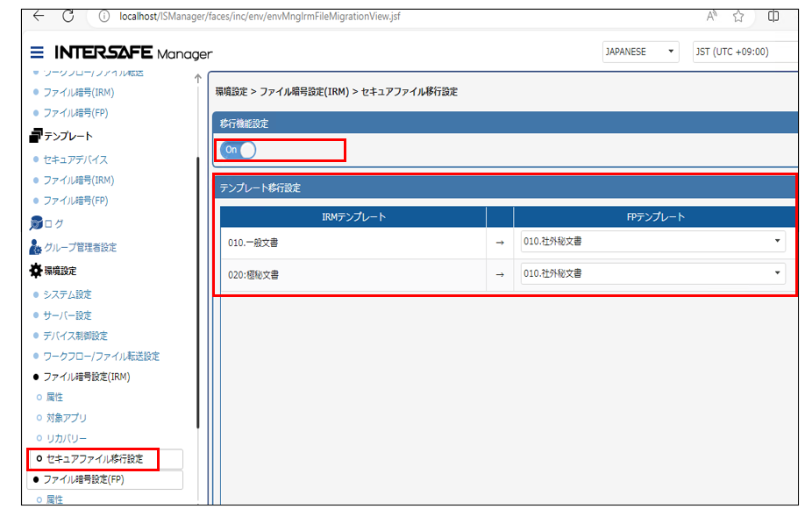Open the JAPANESE language dropdown
Image resolution: width=812 pixels, height=516 pixels.
pos(641,52)
